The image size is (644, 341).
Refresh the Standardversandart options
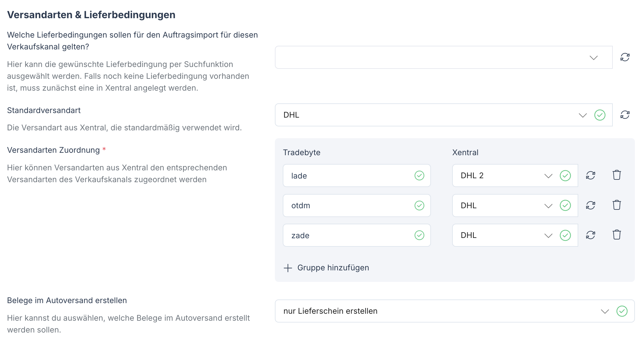625,115
